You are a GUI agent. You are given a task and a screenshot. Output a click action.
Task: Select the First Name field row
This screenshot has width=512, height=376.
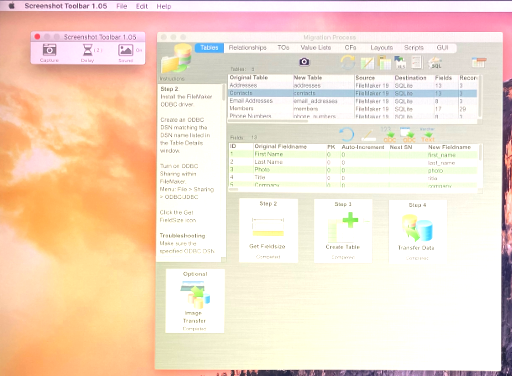354,154
